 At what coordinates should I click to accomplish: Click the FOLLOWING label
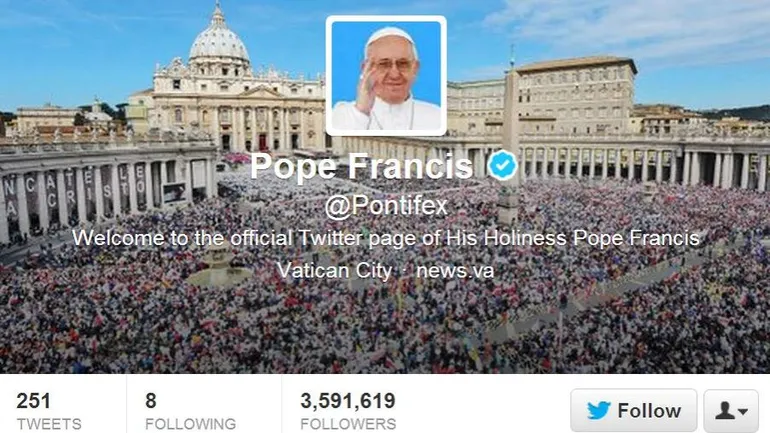point(191,424)
